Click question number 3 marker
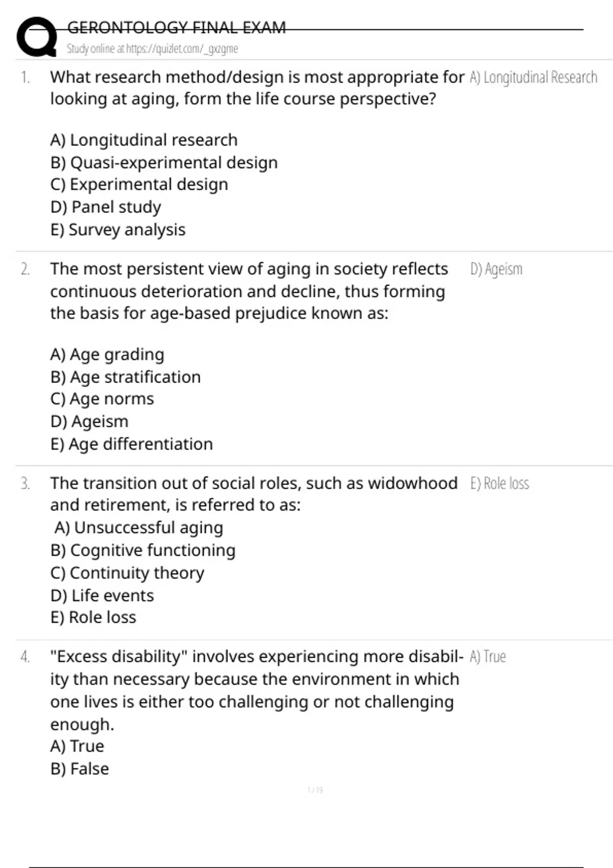The width and height of the screenshot is (613, 868). 25,484
